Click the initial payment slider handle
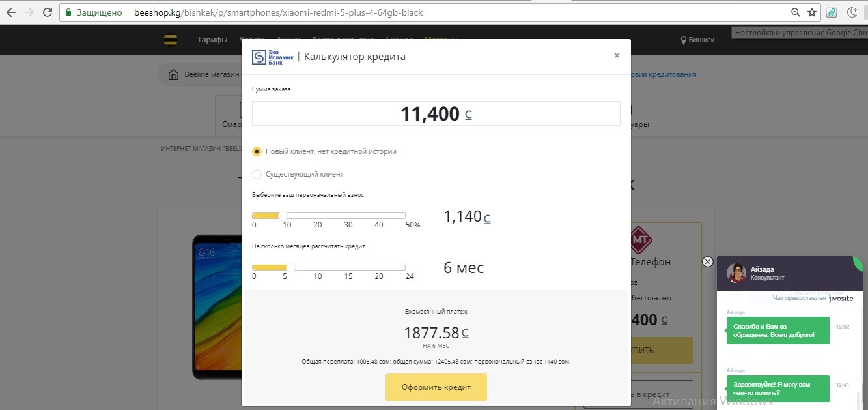This screenshot has width=868, height=410. (283, 216)
